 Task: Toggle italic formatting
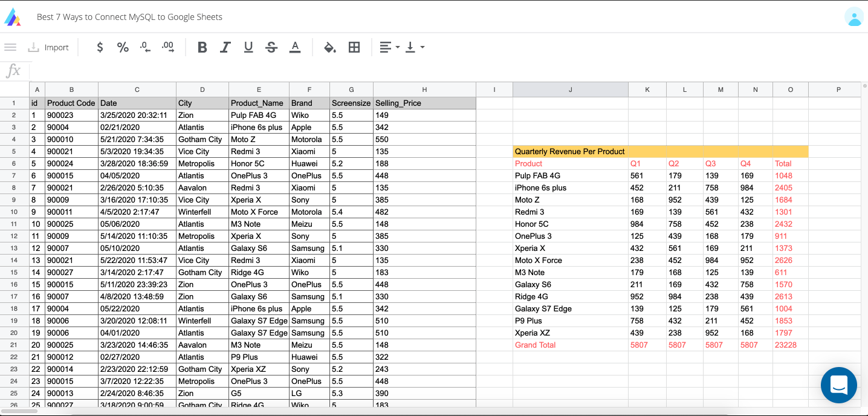point(225,47)
